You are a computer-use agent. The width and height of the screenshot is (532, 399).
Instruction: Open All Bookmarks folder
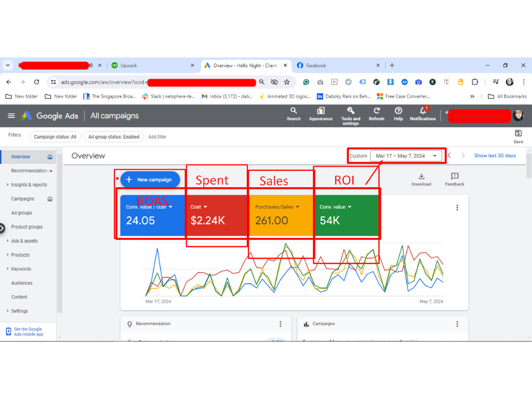click(x=507, y=96)
